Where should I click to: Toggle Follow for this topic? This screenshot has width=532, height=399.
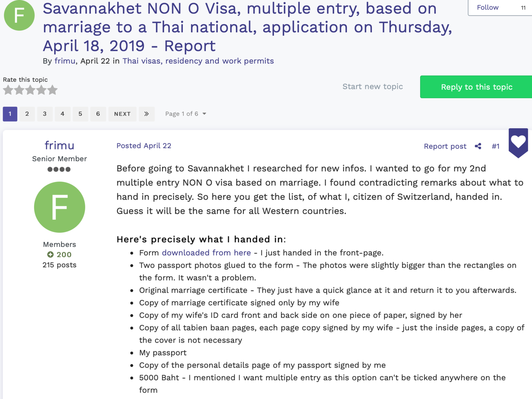488,8
